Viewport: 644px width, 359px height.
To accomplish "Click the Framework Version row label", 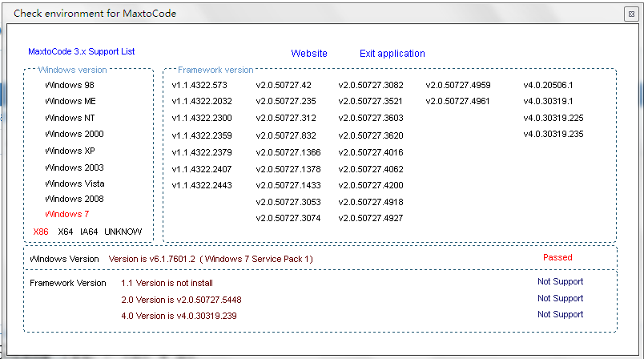I will (68, 283).
